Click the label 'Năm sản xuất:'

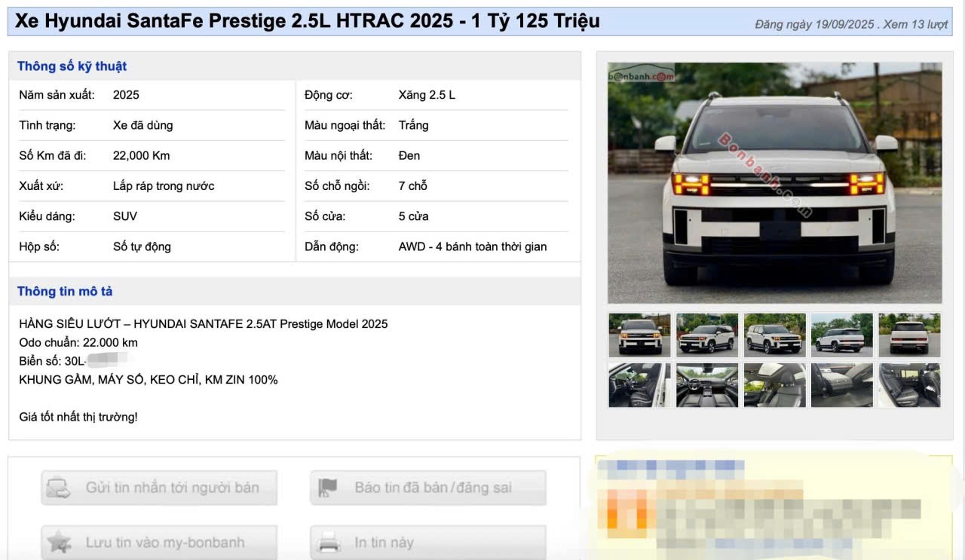(x=57, y=95)
